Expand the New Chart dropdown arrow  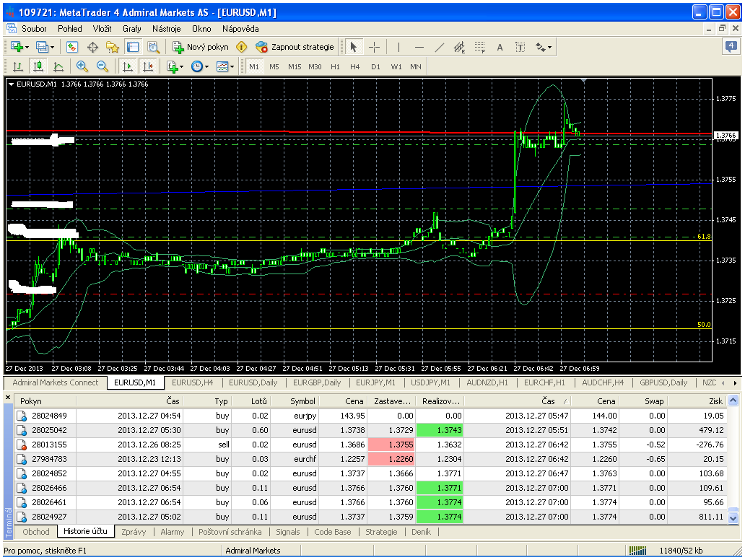(x=27, y=47)
